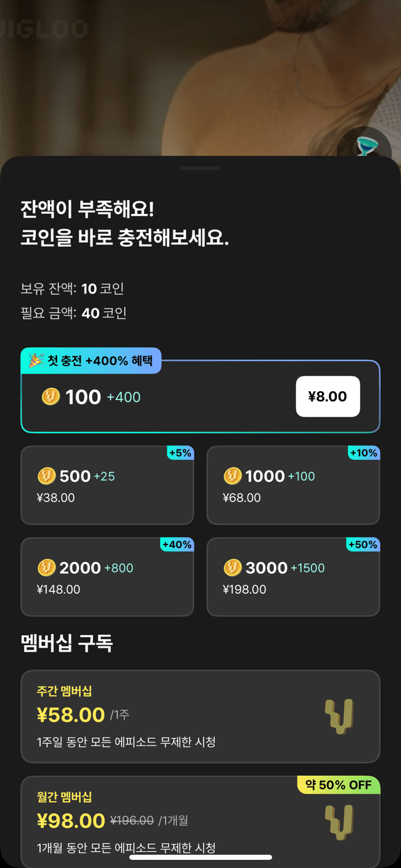Choose the 1000 coin pack for ¥68.00

293,486
